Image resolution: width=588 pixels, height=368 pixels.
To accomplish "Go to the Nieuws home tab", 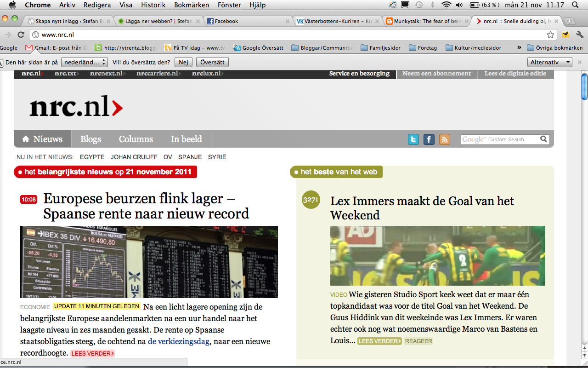I will (x=42, y=139).
